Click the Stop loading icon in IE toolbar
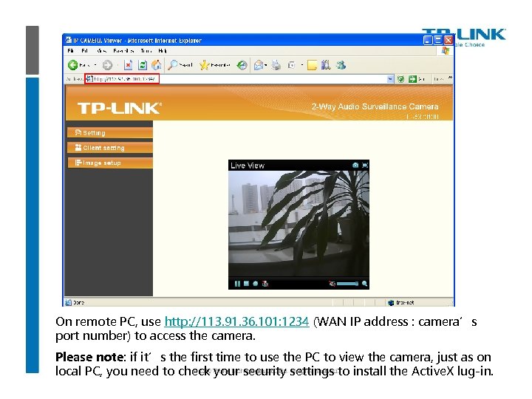This screenshot has height=399, width=532. pyautogui.click(x=129, y=65)
